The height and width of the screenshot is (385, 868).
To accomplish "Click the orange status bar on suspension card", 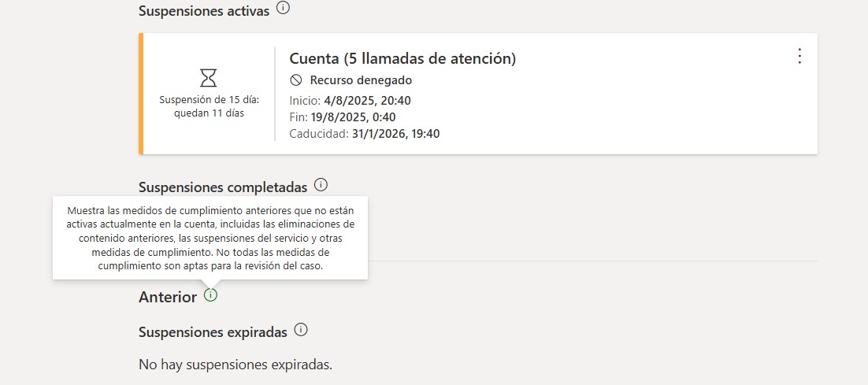I will pos(141,94).
